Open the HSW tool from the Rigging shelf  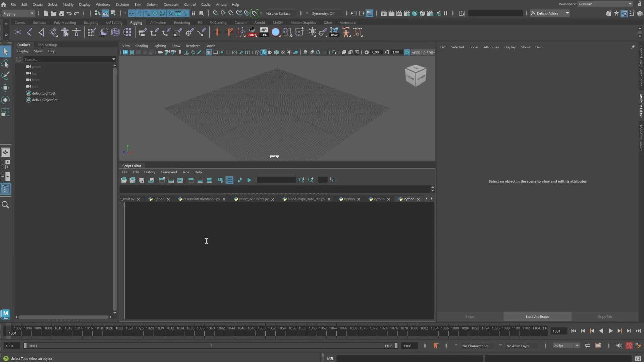(334, 32)
